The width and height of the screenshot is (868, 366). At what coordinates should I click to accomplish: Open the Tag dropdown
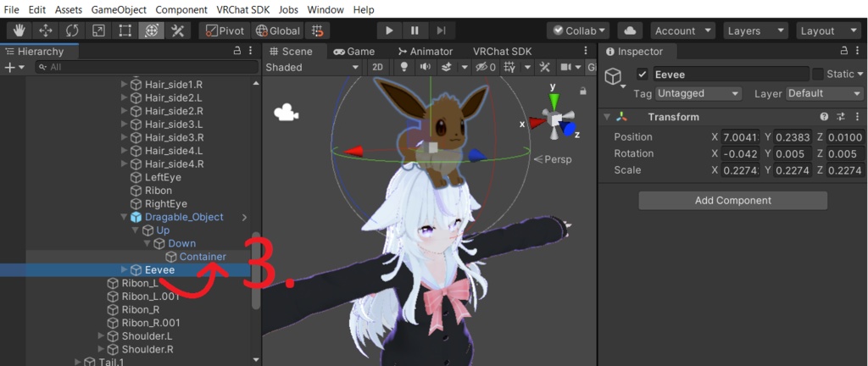pos(698,93)
